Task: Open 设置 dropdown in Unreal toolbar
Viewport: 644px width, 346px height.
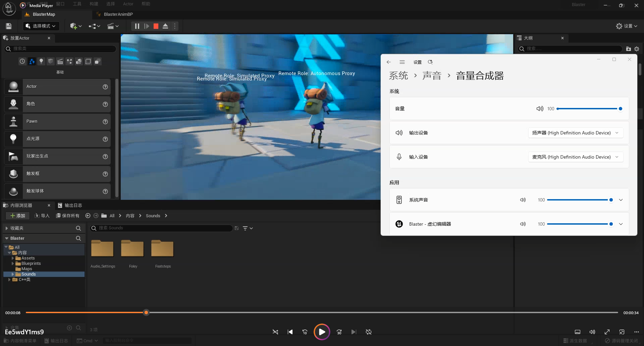Action: pos(627,26)
